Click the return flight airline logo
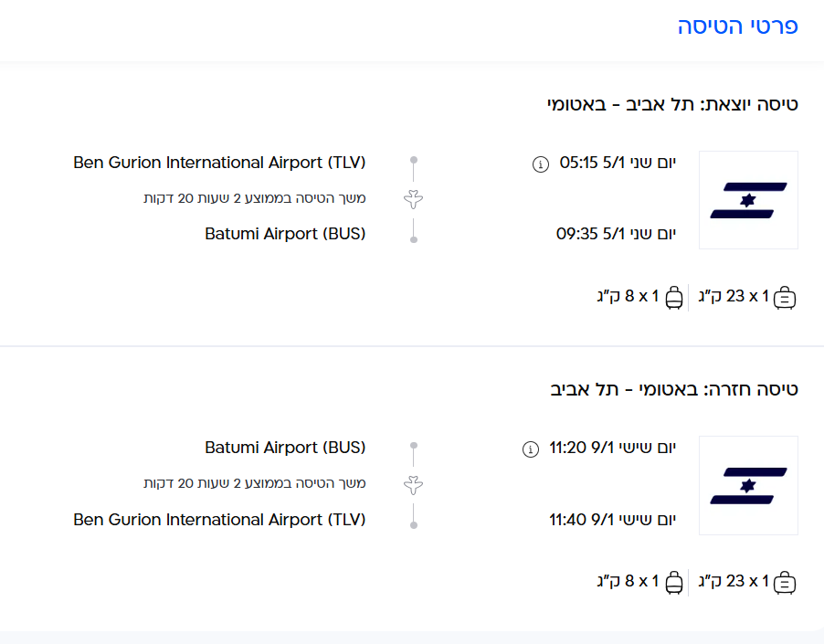824x644 pixels. [748, 485]
